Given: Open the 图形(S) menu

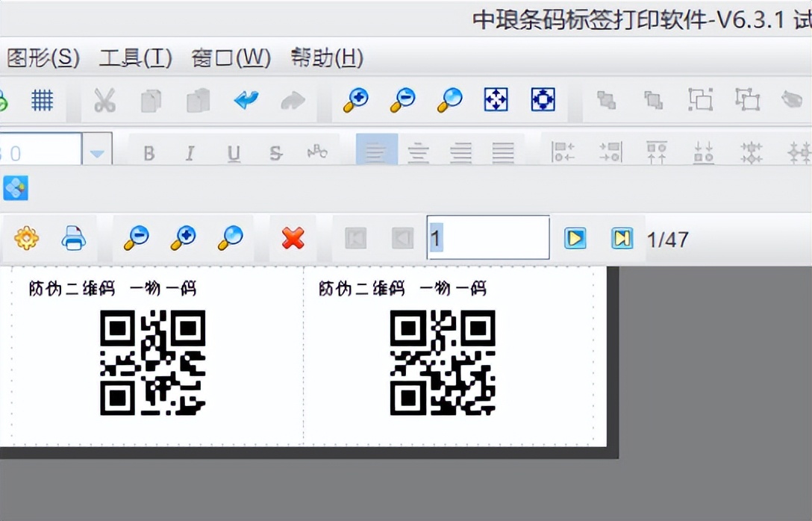Looking at the screenshot, I should point(43,58).
